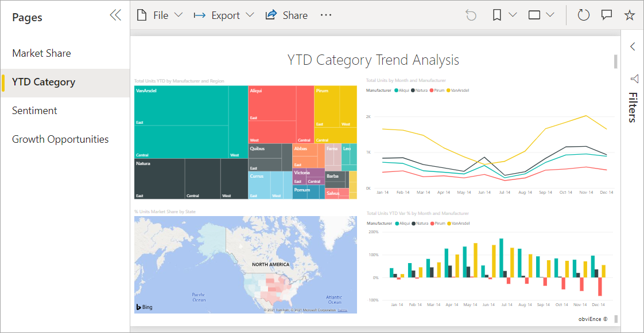Reset the report to default state
This screenshot has width=644, height=333.
[471, 15]
